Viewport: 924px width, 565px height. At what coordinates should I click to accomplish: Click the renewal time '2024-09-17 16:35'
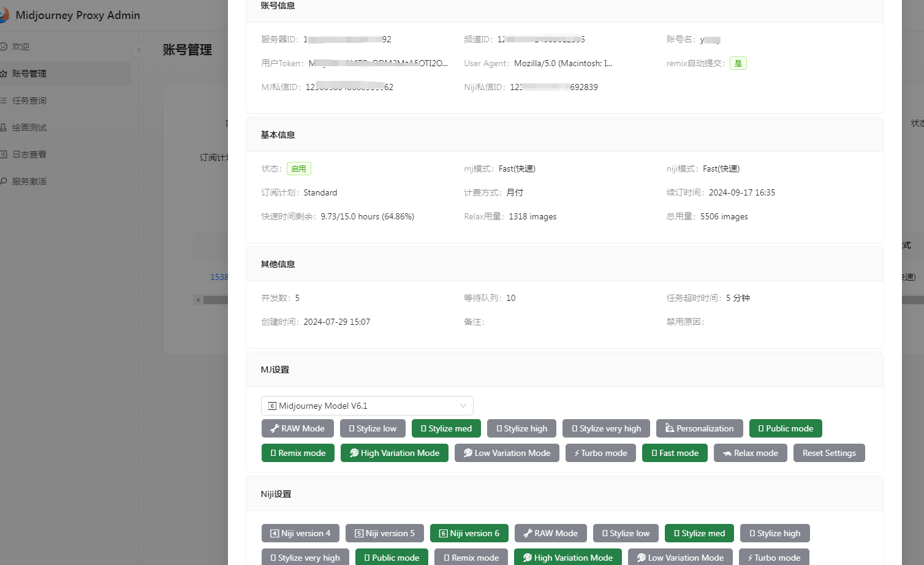point(742,192)
